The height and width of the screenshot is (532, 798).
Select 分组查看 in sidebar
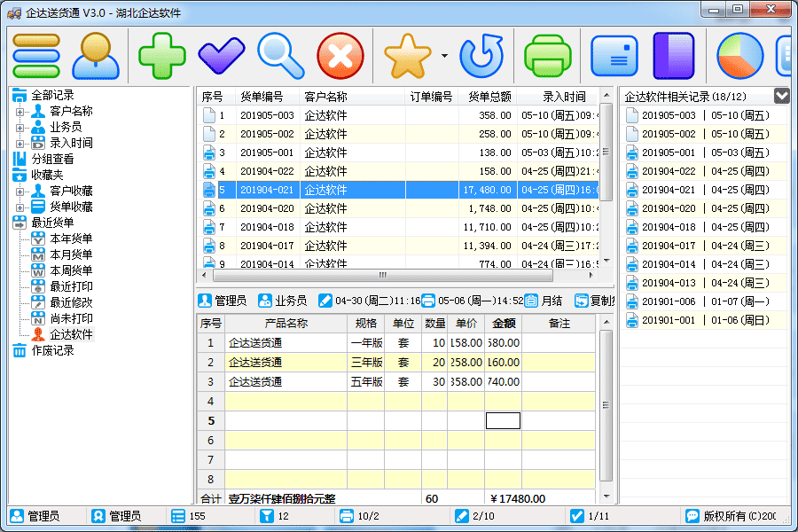(52, 159)
